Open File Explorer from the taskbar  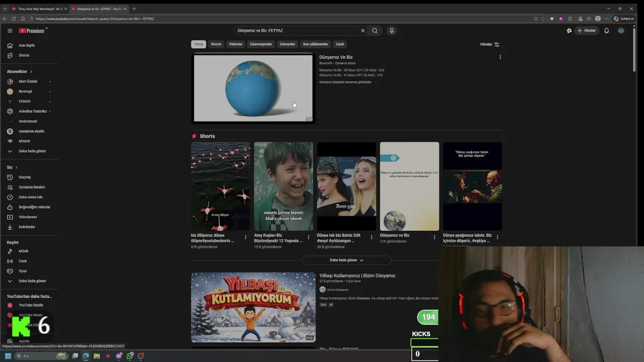point(97,356)
